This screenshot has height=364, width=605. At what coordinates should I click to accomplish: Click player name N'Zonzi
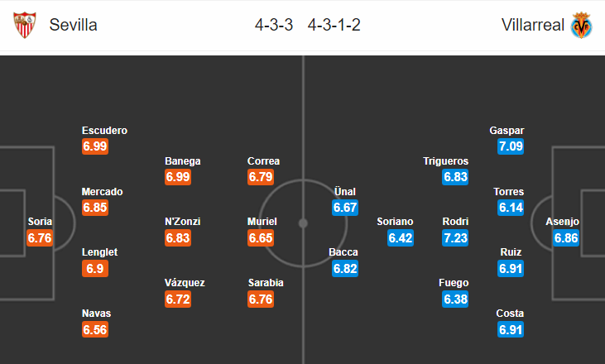coord(183,222)
